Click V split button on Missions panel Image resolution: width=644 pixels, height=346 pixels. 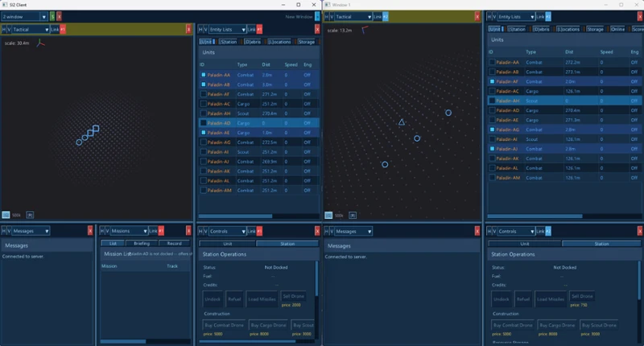[108, 231]
